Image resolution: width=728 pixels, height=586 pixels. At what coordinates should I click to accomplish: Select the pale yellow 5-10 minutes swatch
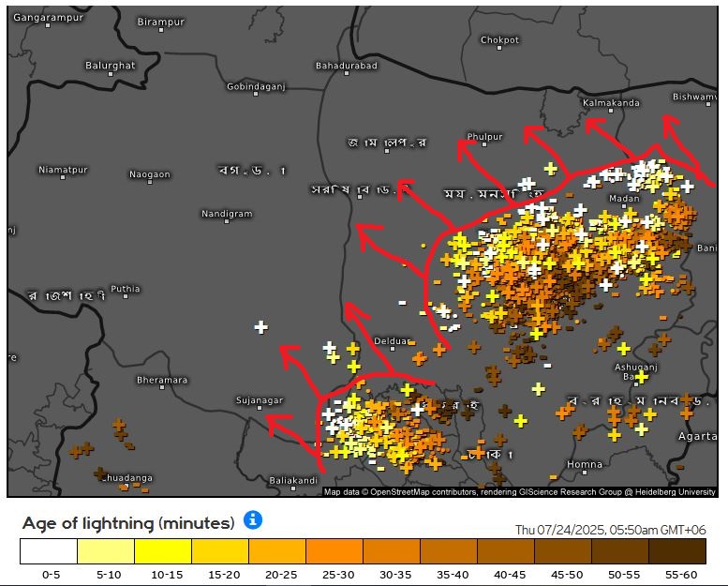tap(106, 551)
